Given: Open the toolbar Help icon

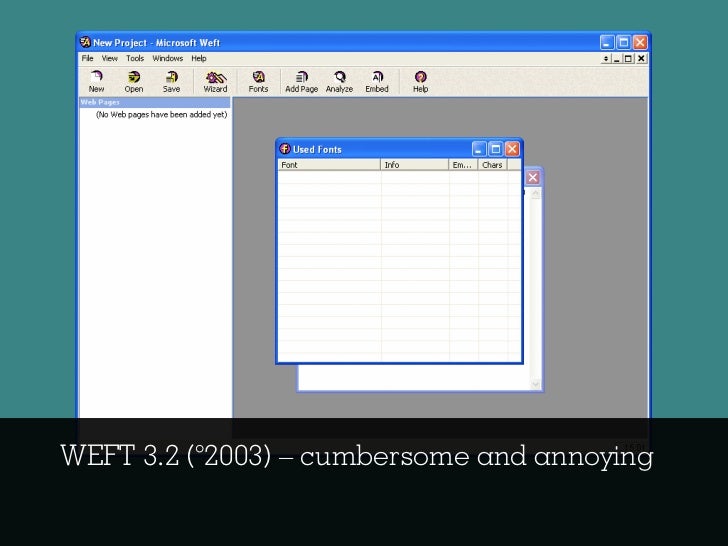Looking at the screenshot, I should [x=421, y=81].
